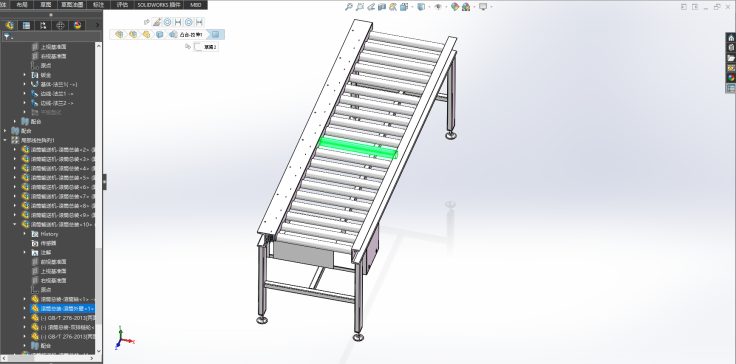
Task: Open the MBD ribbon tab
Action: coord(196,5)
